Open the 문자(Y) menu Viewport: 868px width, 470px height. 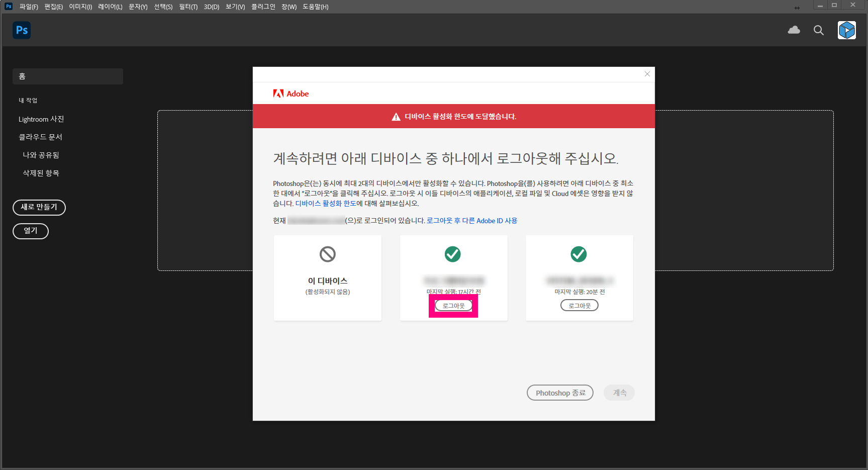[138, 7]
